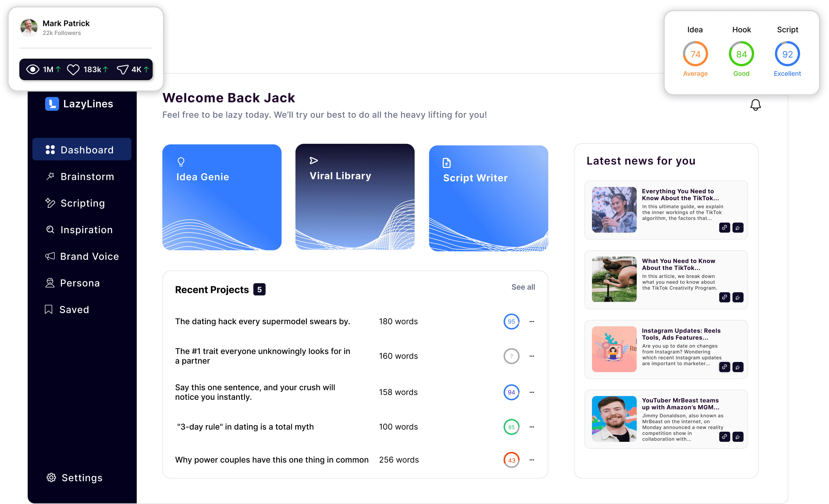Open three-dot menu for power couples project
The image size is (829, 504).
532,460
